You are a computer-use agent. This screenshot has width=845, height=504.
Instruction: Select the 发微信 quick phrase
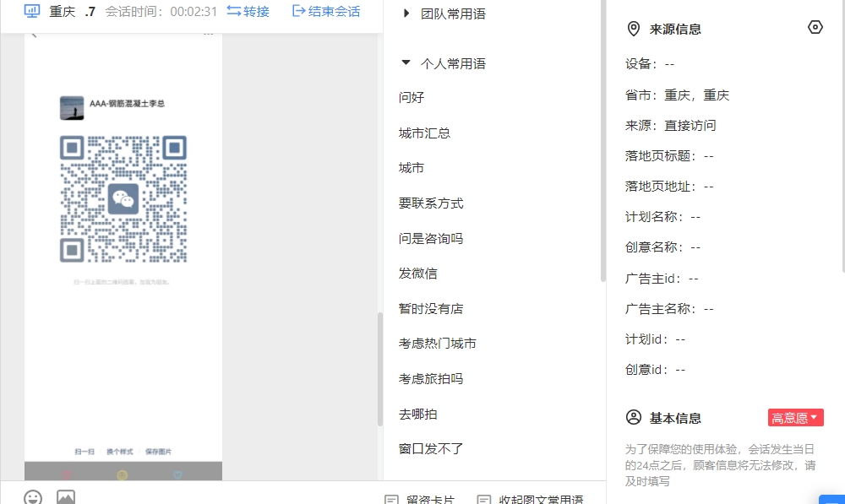point(418,274)
